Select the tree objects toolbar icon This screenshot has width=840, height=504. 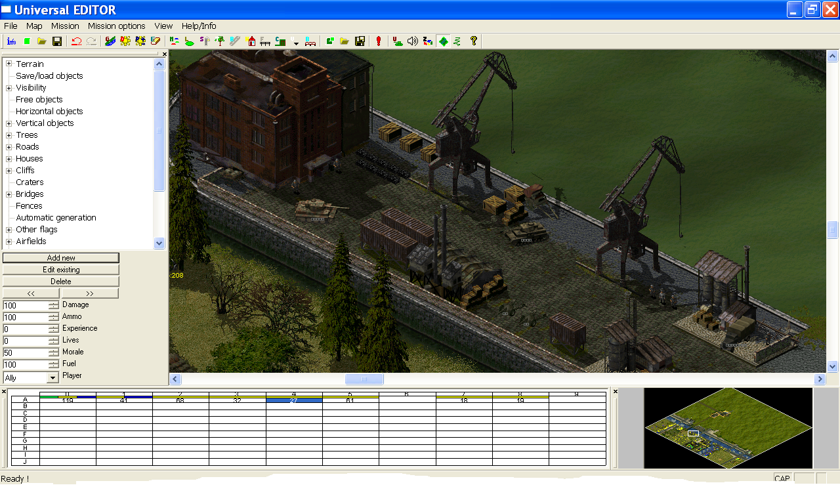point(220,41)
